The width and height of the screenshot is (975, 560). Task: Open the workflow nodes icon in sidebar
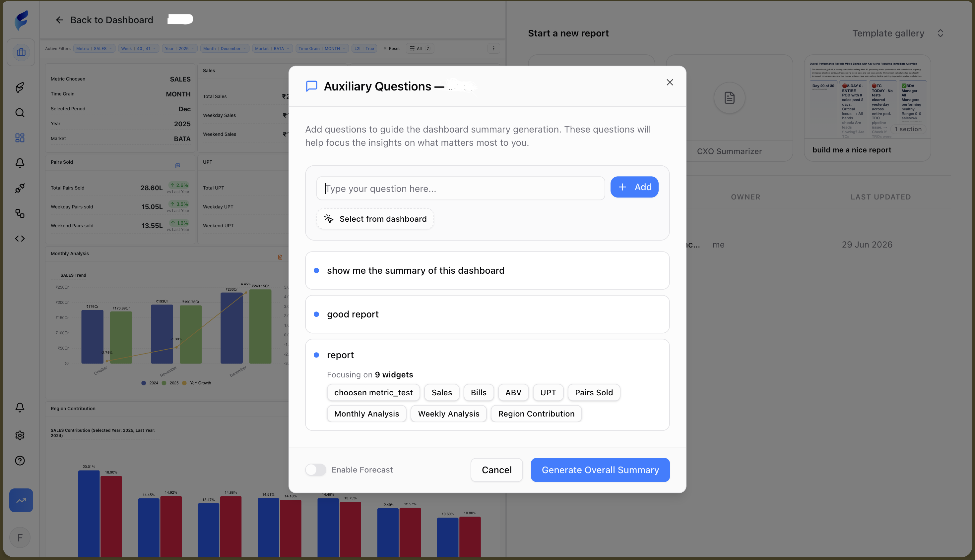click(20, 213)
